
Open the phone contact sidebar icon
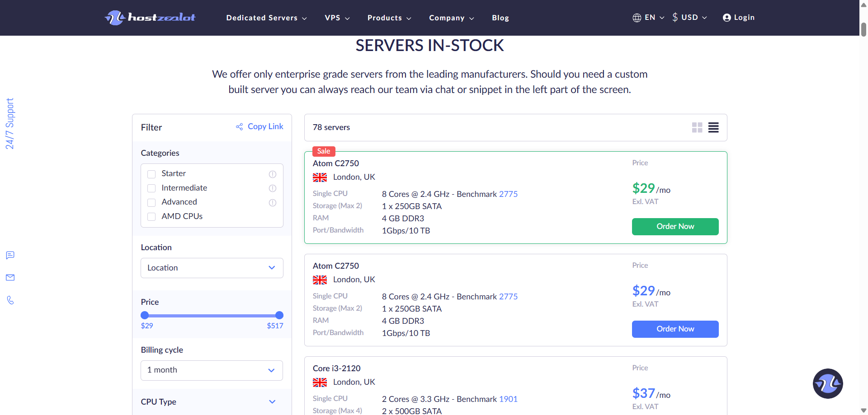10,300
